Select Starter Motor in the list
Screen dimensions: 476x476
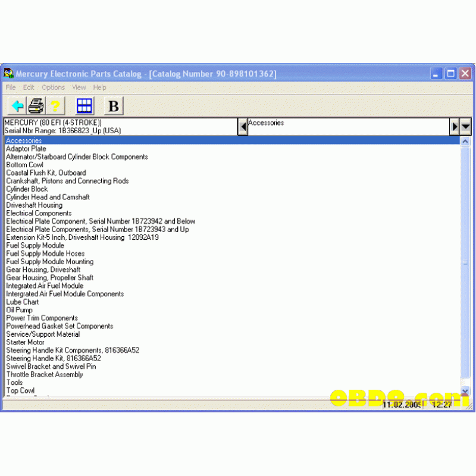[x=26, y=342]
